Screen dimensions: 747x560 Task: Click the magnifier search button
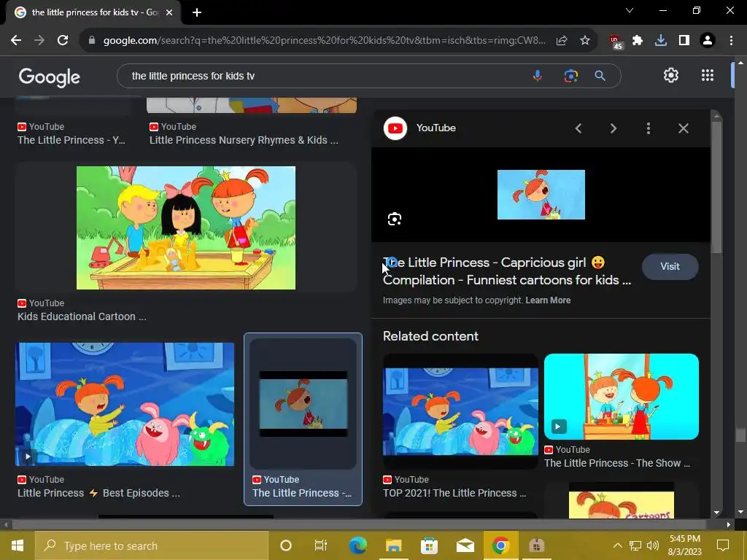[x=600, y=76]
